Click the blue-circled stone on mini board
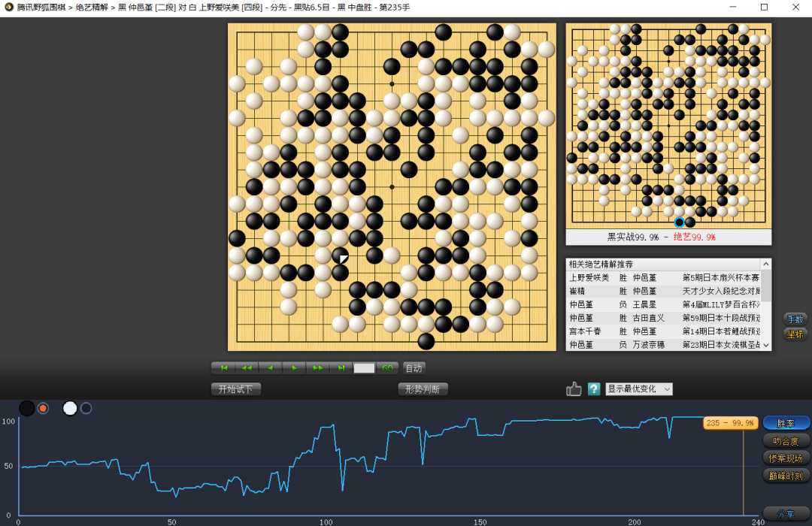 (679, 222)
